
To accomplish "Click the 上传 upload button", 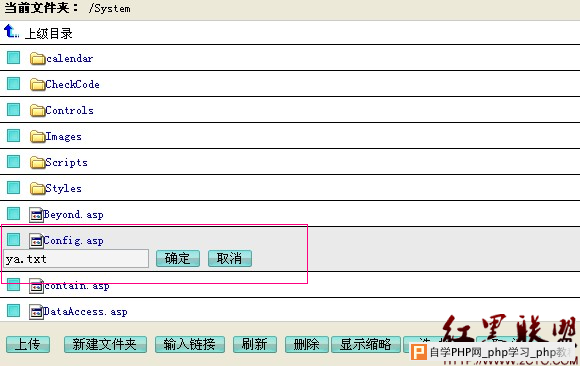I will [28, 345].
